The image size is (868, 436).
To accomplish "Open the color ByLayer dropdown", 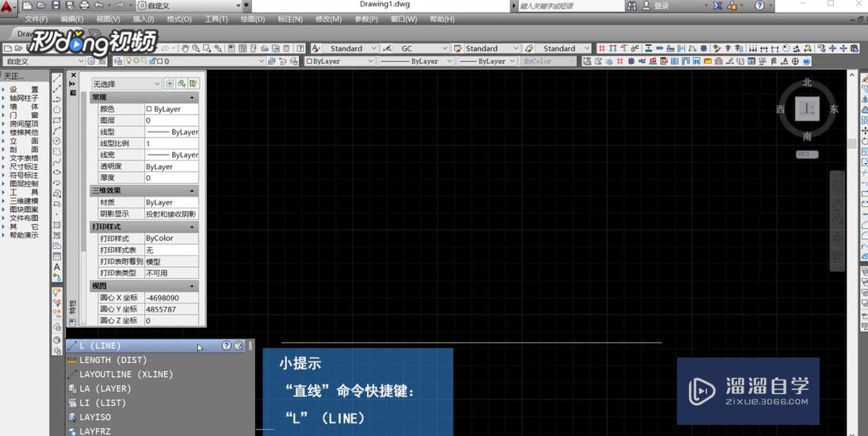I will (x=339, y=61).
